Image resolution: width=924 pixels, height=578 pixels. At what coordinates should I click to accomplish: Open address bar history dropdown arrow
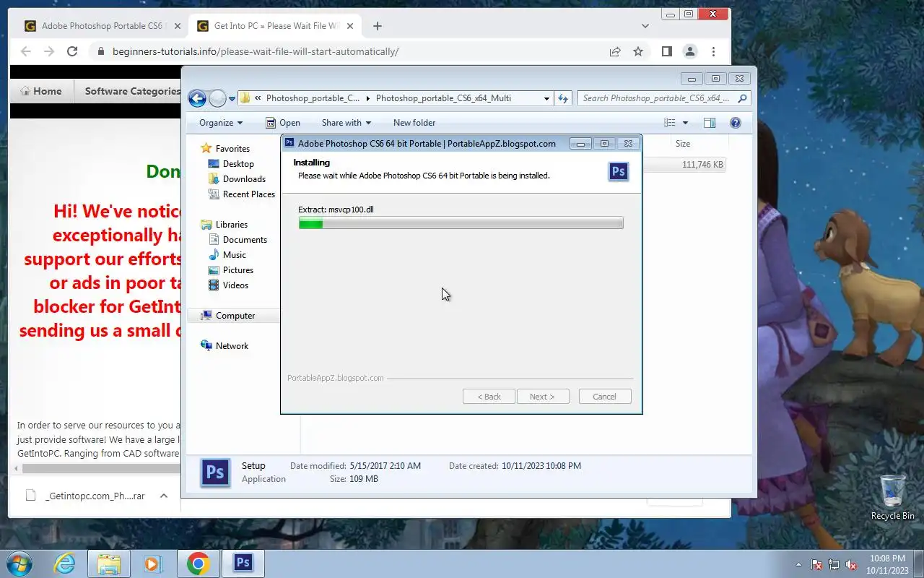(546, 98)
